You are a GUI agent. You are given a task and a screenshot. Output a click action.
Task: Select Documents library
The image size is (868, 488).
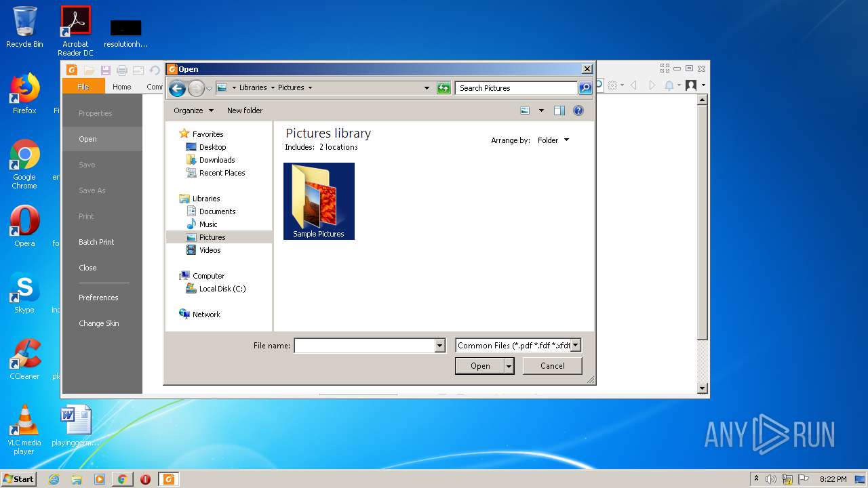tap(217, 211)
